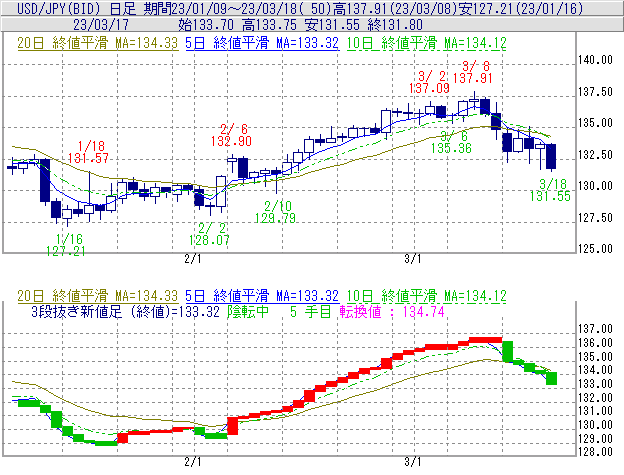
Task: Click the 2/1 date label under upper chart
Action: [x=193, y=259]
